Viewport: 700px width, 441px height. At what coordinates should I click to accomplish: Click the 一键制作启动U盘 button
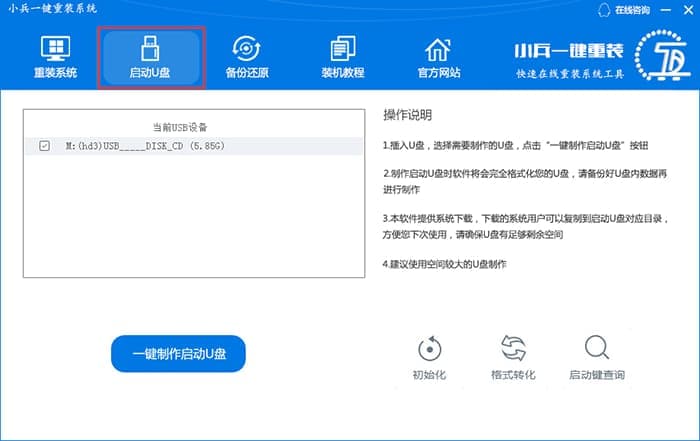[x=178, y=354]
